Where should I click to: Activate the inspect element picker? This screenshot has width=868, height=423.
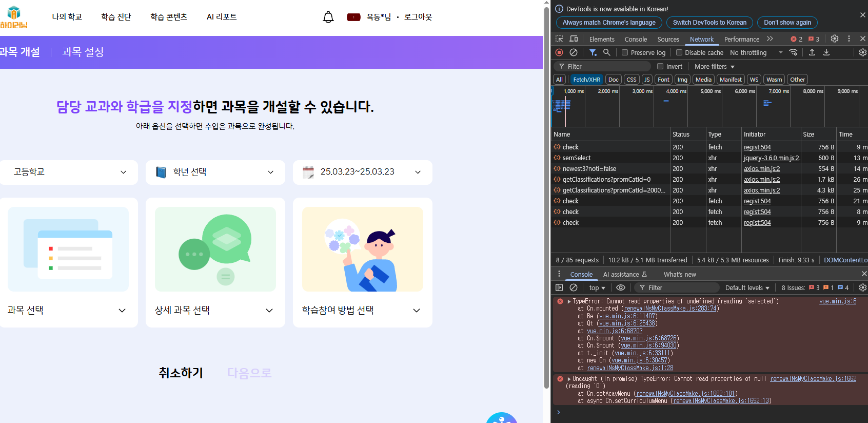tap(559, 39)
